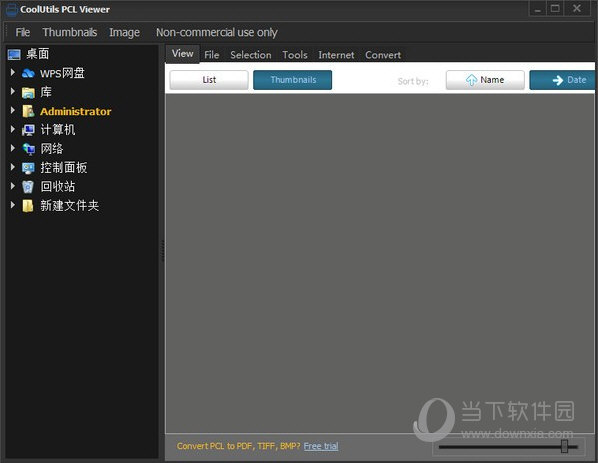Expand the 控制面板 tree node

pos(13,167)
